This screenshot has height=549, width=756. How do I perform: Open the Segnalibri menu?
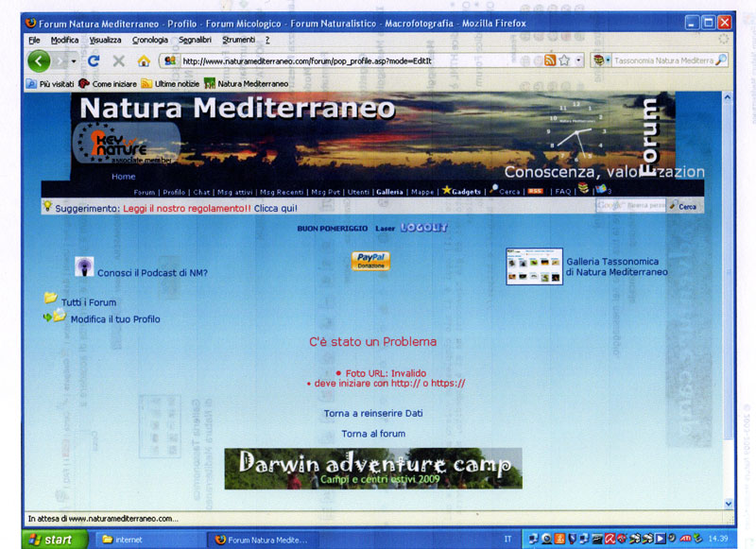(195, 40)
